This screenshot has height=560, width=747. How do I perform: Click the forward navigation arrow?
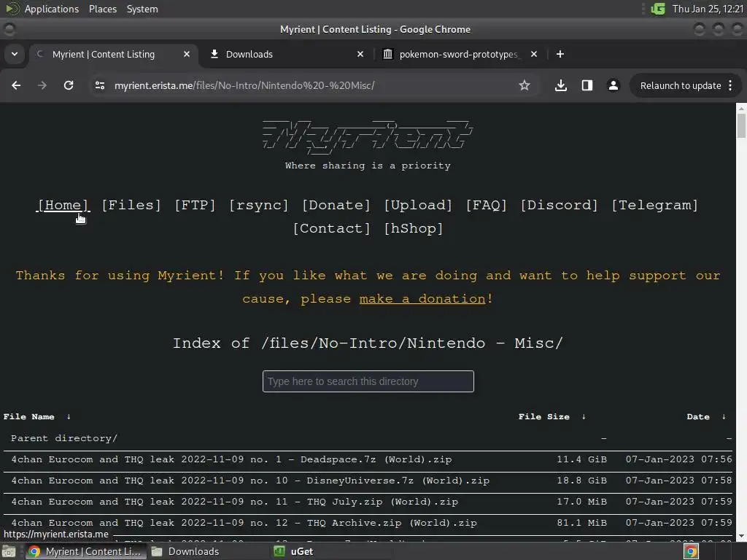coord(42,85)
